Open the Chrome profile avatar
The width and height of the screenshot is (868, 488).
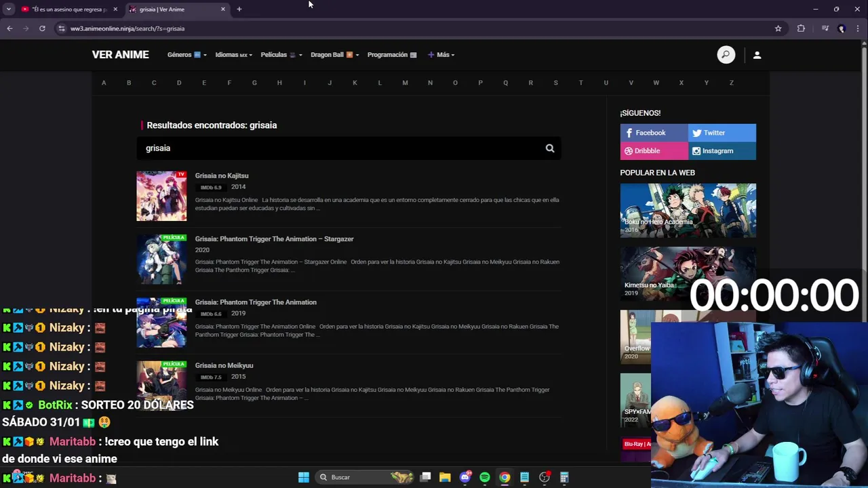842,28
